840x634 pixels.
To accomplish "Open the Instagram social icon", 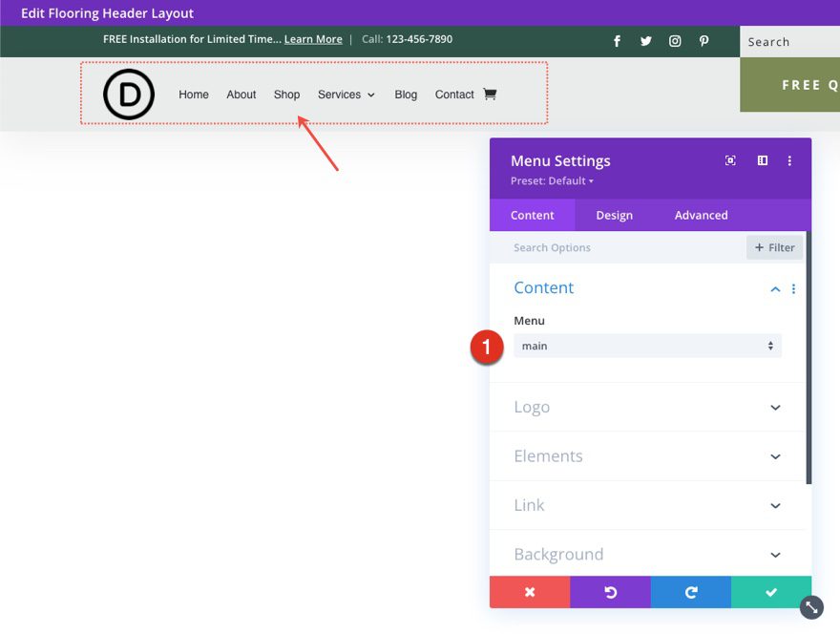I will tap(675, 41).
